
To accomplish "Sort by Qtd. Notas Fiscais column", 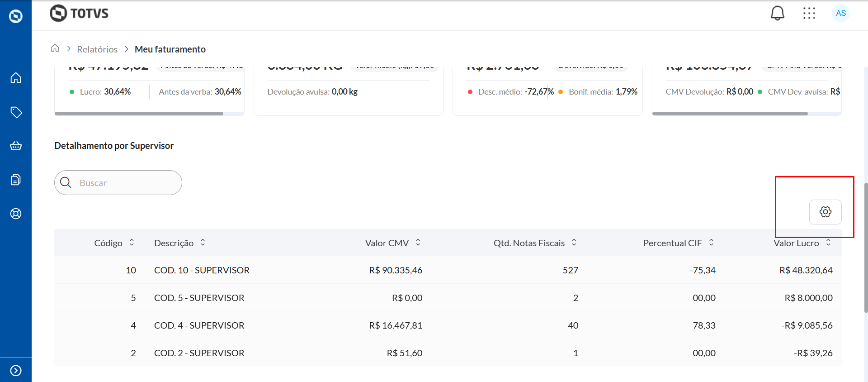I will point(574,243).
